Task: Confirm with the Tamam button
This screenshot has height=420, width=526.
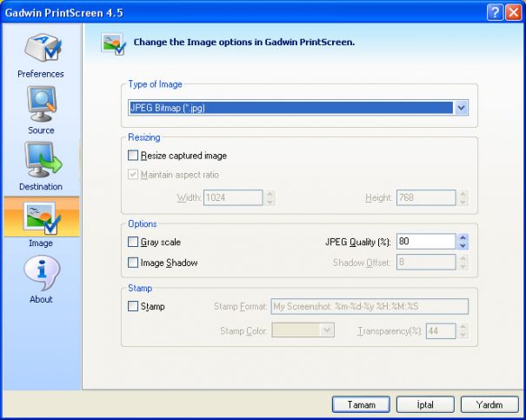Action: pos(361,405)
